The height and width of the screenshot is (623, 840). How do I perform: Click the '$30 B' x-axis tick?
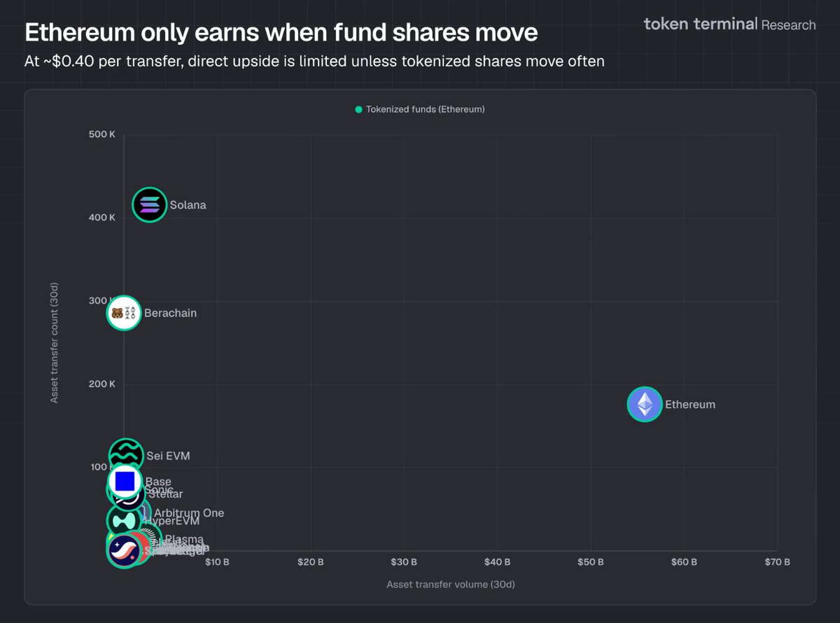(x=404, y=562)
